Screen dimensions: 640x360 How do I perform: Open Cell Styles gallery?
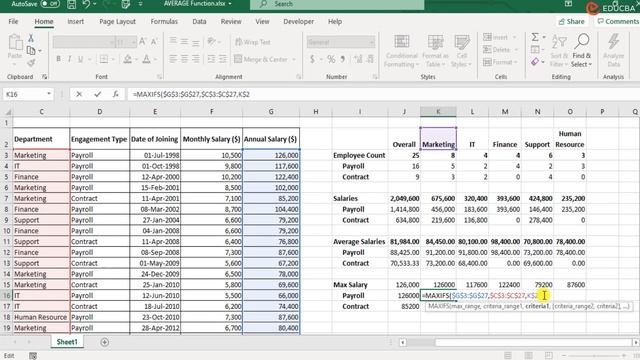click(462, 51)
